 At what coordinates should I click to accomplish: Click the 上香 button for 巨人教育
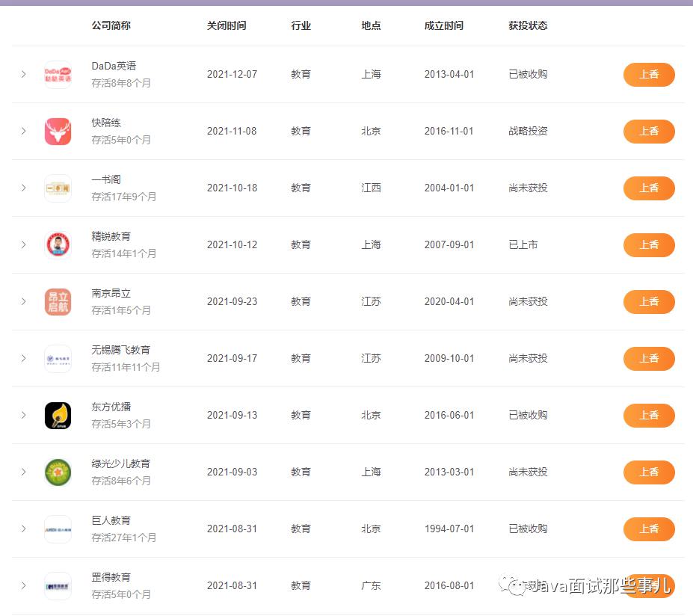(x=649, y=529)
